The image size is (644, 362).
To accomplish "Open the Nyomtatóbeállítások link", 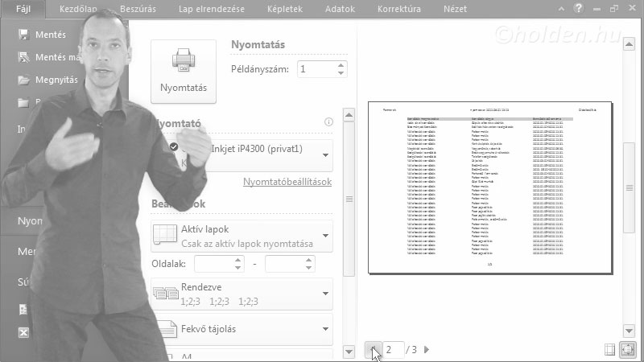I will click(287, 182).
